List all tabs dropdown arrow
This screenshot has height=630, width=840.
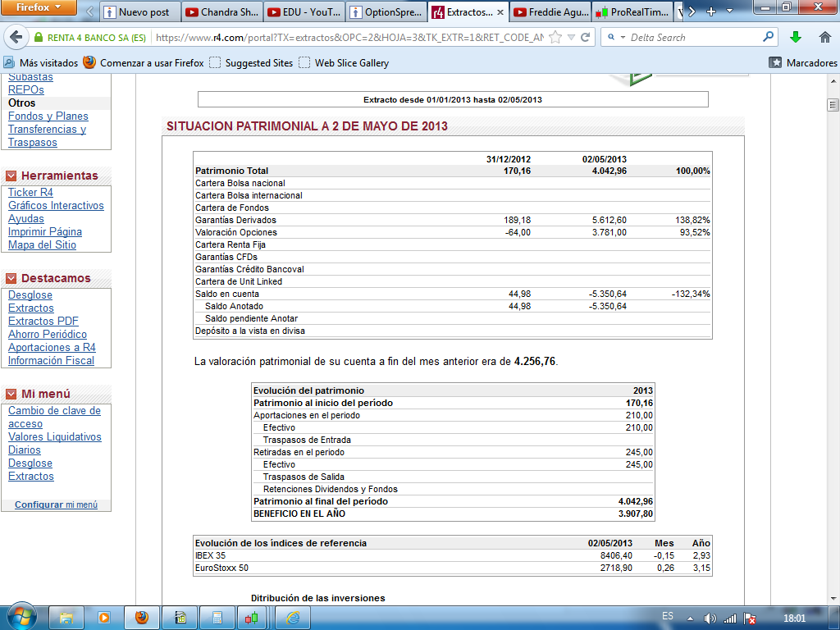click(729, 11)
